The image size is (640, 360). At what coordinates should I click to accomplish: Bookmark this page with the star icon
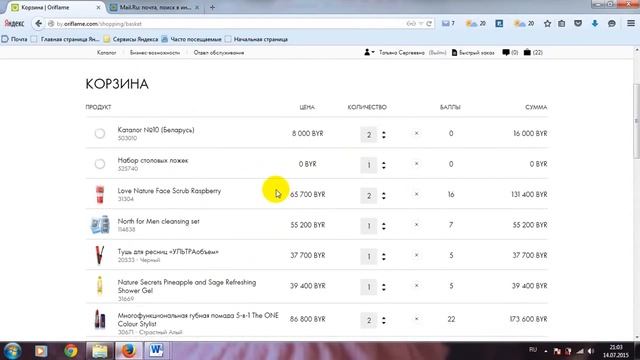[547, 24]
